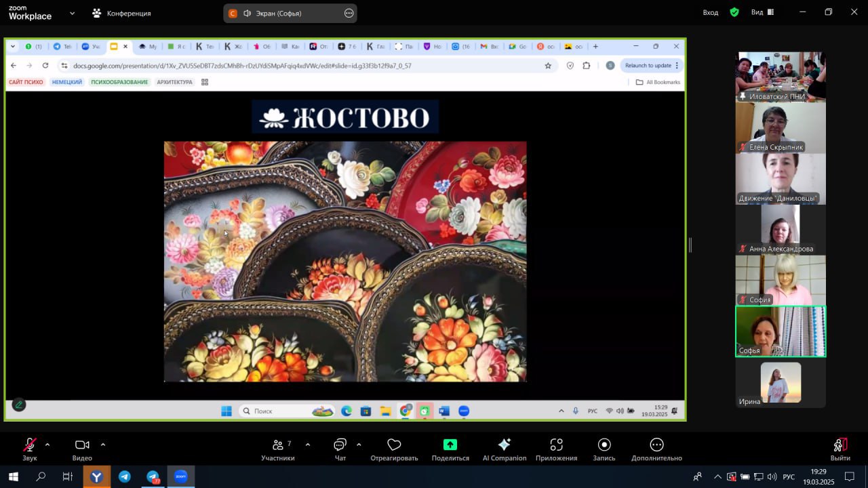This screenshot has height=488, width=868.
Task: Open the Conference tab at top
Action: tap(122, 13)
